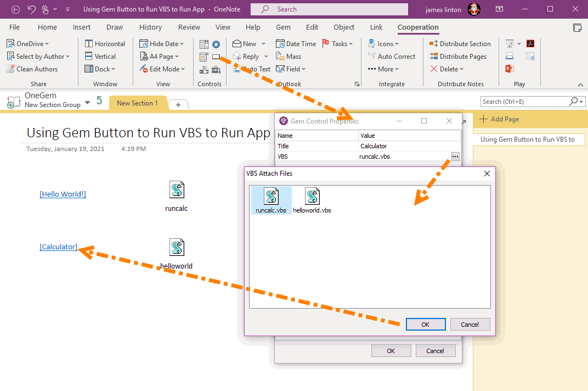Viewport: 588px width, 391px height.
Task: Click the Undo arrow in title bar
Action: [x=31, y=9]
